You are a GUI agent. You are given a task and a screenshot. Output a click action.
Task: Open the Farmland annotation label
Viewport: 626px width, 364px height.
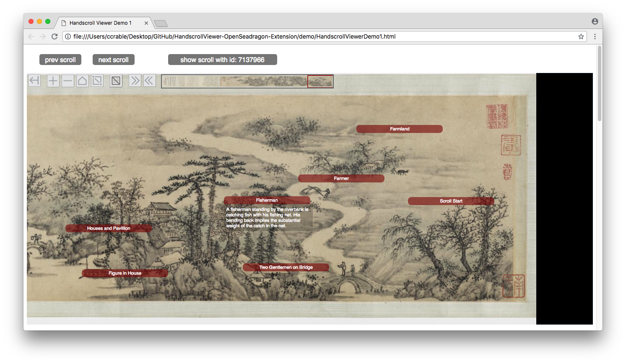point(400,129)
